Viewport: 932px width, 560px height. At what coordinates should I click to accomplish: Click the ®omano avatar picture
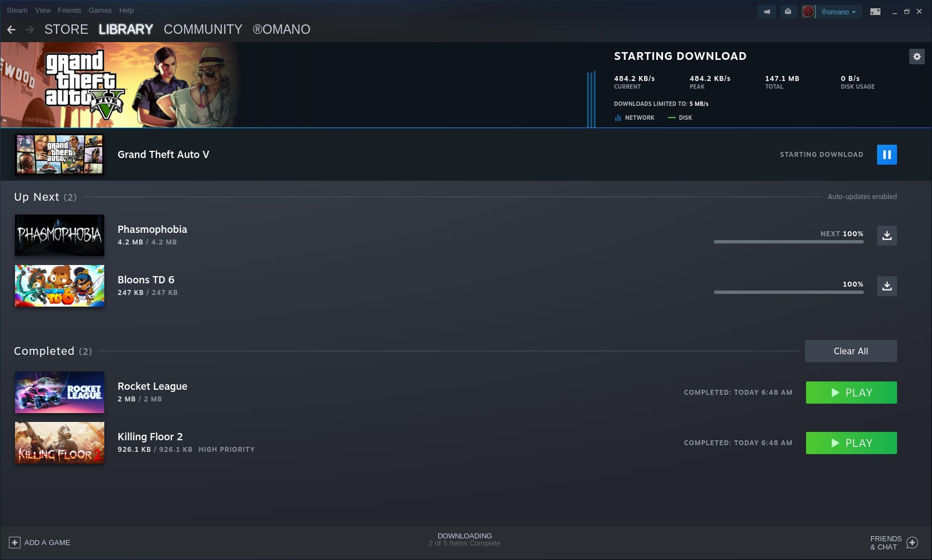[808, 12]
